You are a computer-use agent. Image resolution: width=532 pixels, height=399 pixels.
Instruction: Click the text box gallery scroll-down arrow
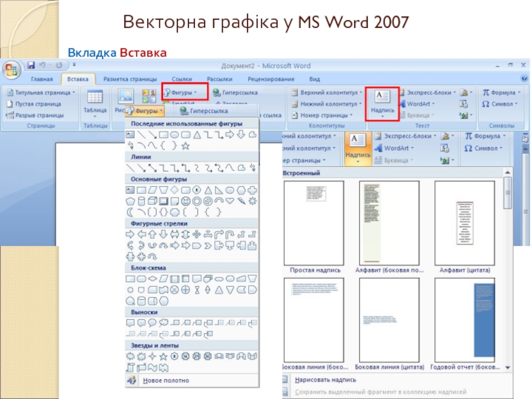[507, 368]
